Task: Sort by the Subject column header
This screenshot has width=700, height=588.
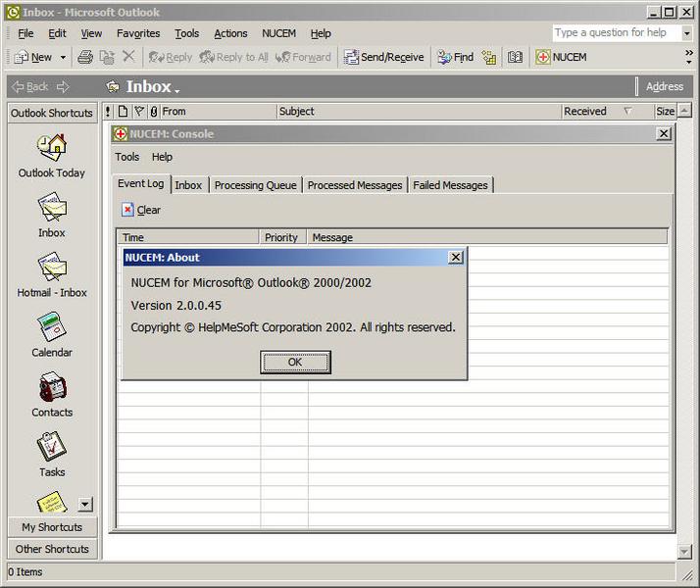Action: (419, 111)
